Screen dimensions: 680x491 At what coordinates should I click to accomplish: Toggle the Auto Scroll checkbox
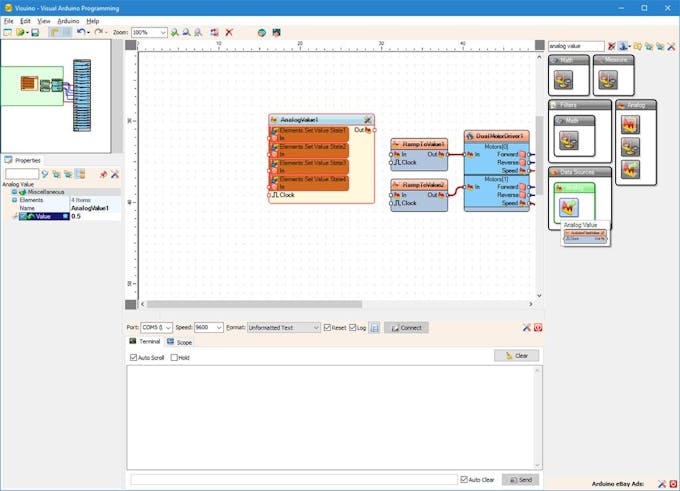(x=134, y=357)
